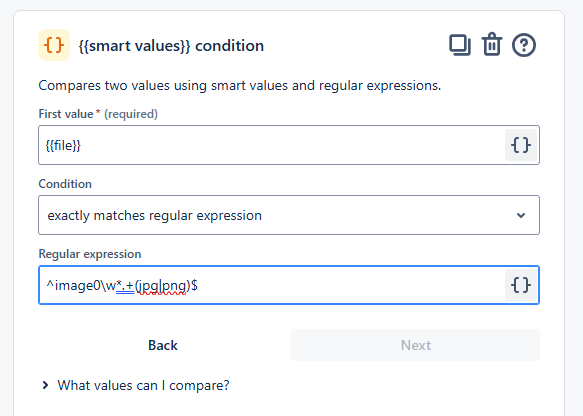The image size is (583, 416).
Task: Expand the "What values can I compare?" chevron
Action: (45, 385)
